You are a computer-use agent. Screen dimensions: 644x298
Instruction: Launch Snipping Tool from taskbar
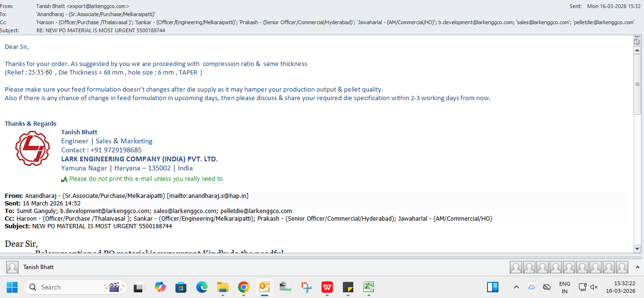[306, 287]
